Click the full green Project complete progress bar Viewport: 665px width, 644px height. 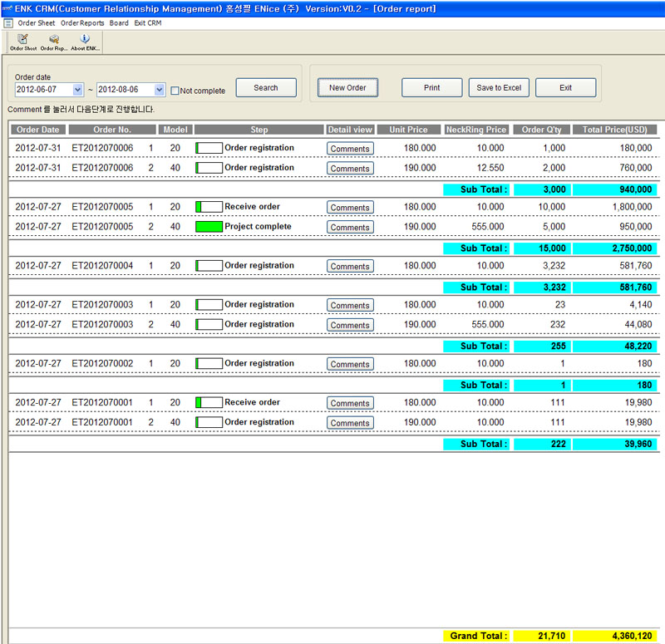coord(209,227)
